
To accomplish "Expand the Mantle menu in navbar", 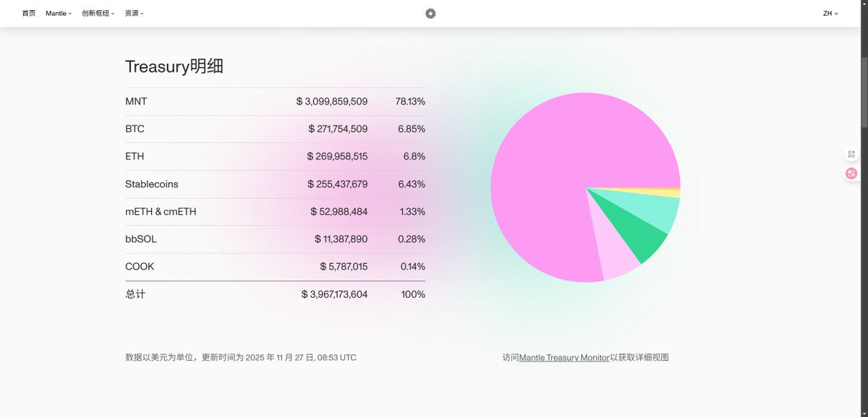I will tap(59, 13).
